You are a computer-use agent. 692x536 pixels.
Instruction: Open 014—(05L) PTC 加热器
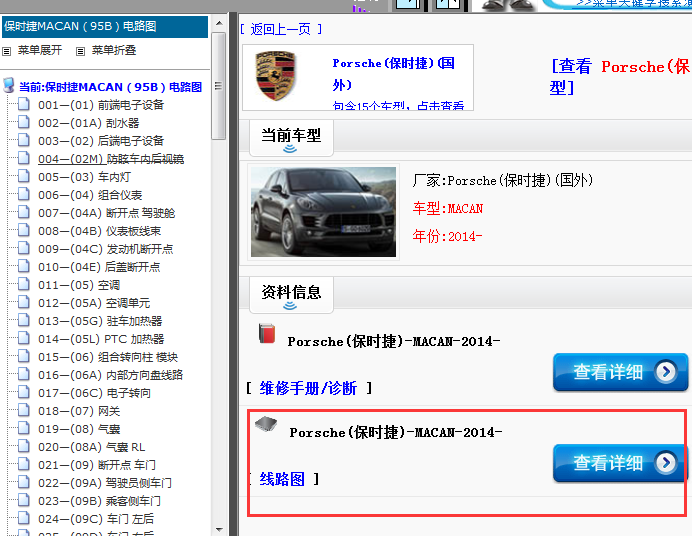(x=101, y=339)
